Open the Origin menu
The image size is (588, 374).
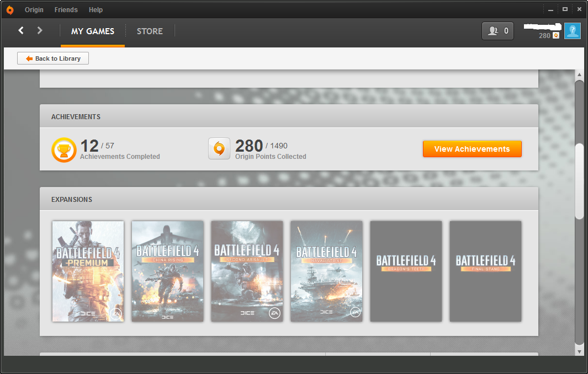[34, 10]
